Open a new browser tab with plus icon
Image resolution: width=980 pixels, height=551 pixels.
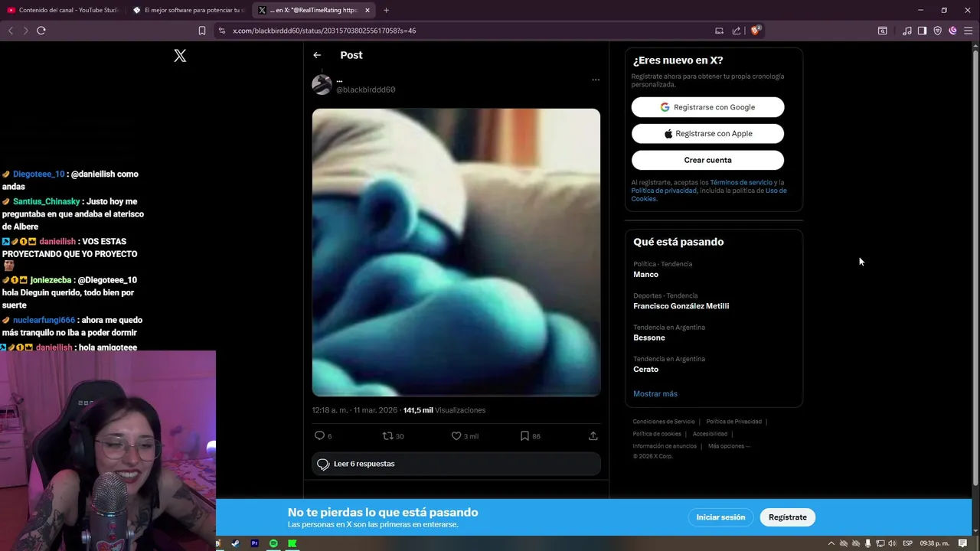[386, 10]
